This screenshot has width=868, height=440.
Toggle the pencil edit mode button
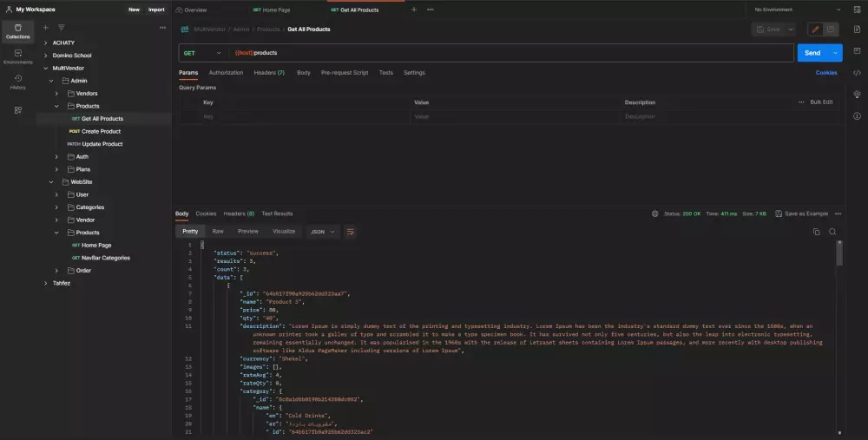[x=815, y=30]
